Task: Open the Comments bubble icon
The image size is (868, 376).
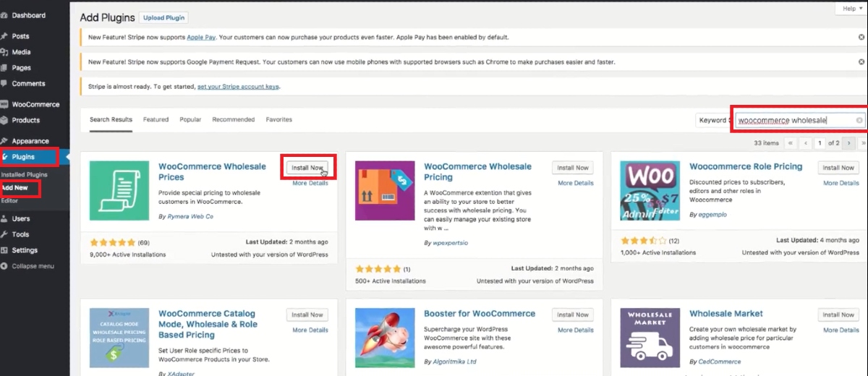Action: [4, 84]
